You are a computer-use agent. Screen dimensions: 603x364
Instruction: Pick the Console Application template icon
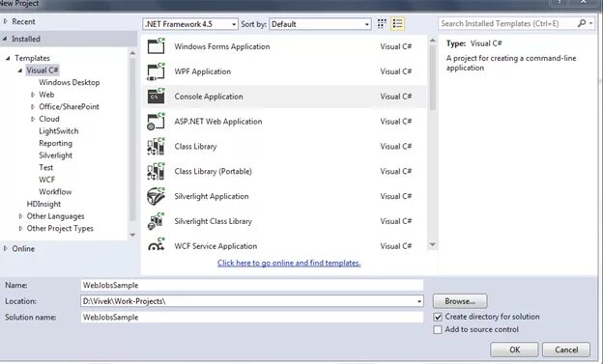156,97
